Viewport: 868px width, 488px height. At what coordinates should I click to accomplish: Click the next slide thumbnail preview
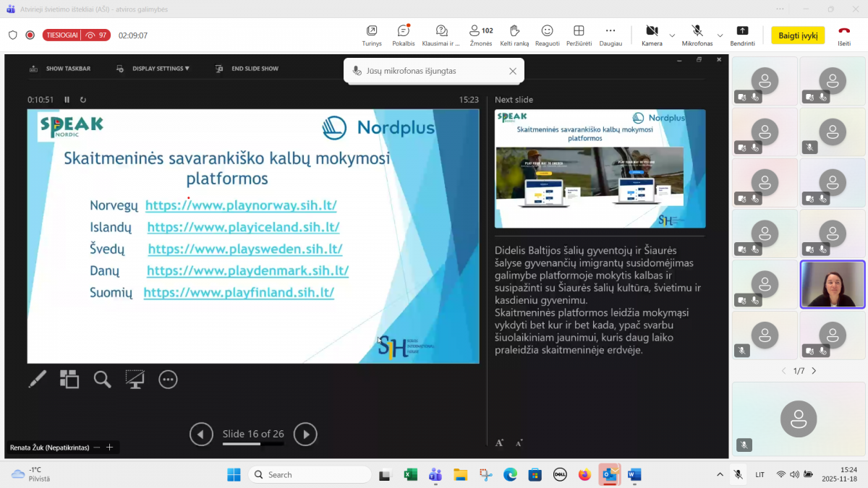point(600,168)
